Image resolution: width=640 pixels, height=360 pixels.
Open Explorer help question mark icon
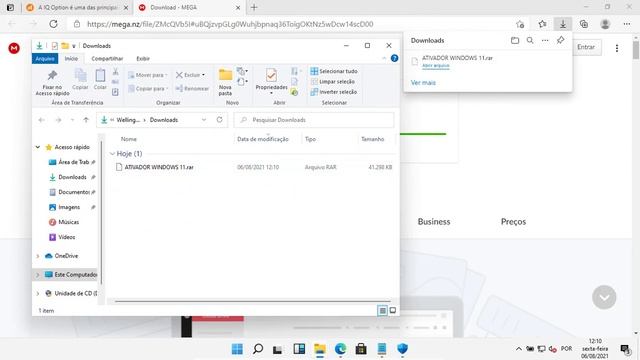coord(394,58)
